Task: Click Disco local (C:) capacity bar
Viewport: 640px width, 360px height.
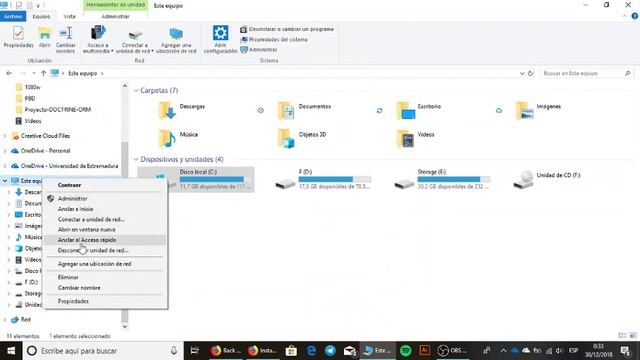Action: coord(215,179)
